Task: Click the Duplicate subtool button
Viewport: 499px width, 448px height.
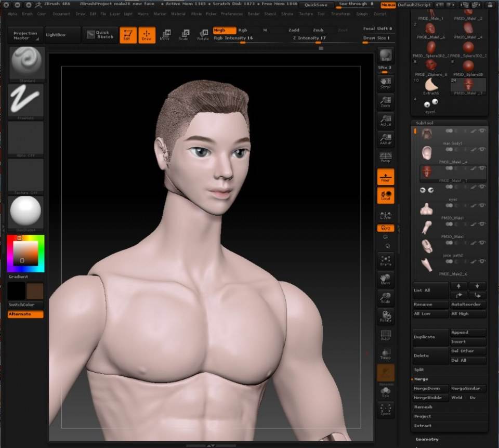Action: coord(430,337)
